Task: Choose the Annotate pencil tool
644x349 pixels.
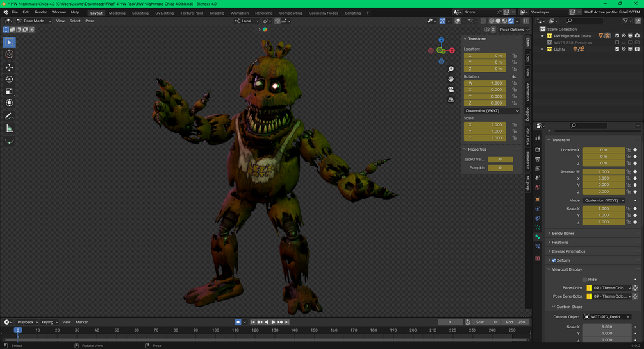Action: [9, 116]
